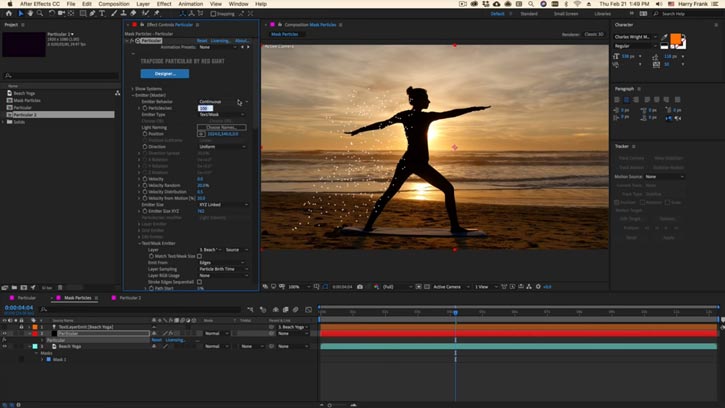Toggle Match Text/Mask Size checkbox

pos(199,256)
